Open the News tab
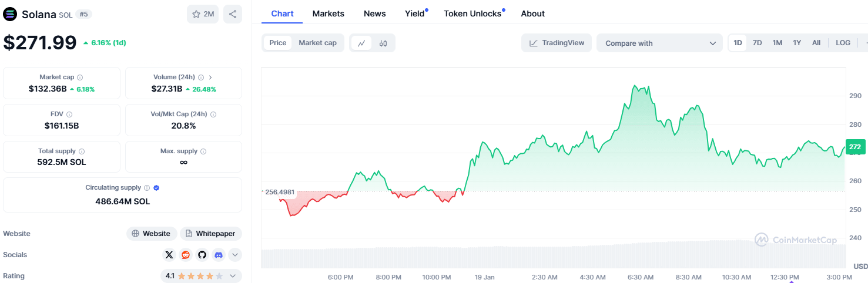 click(375, 14)
